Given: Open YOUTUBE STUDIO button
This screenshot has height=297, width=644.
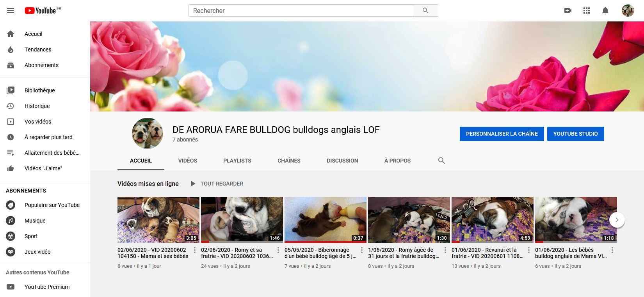Looking at the screenshot, I should [x=576, y=134].
